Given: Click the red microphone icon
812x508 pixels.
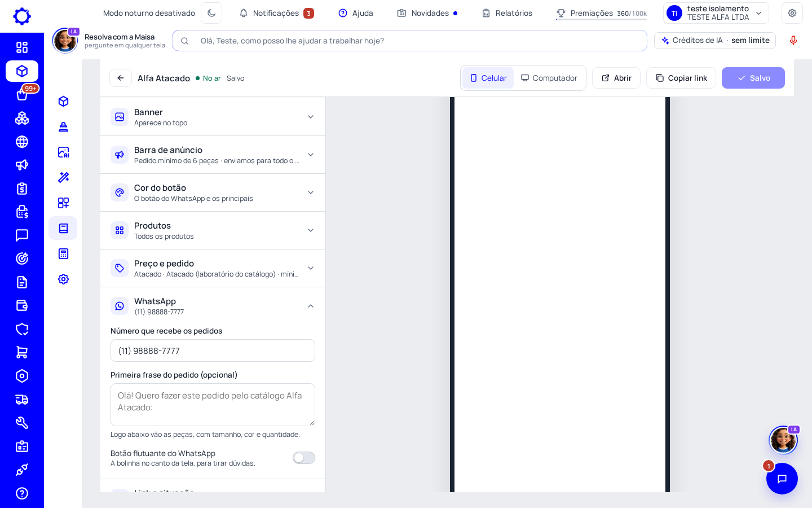Looking at the screenshot, I should (x=793, y=41).
